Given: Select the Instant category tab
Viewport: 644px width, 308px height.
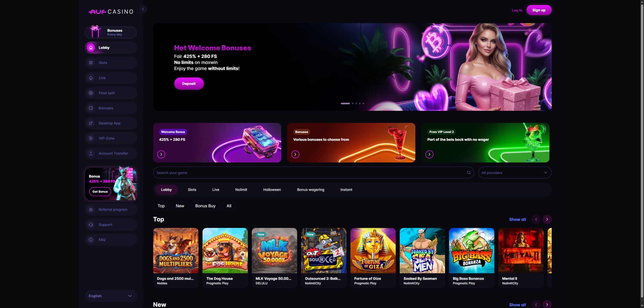Looking at the screenshot, I should (x=346, y=190).
